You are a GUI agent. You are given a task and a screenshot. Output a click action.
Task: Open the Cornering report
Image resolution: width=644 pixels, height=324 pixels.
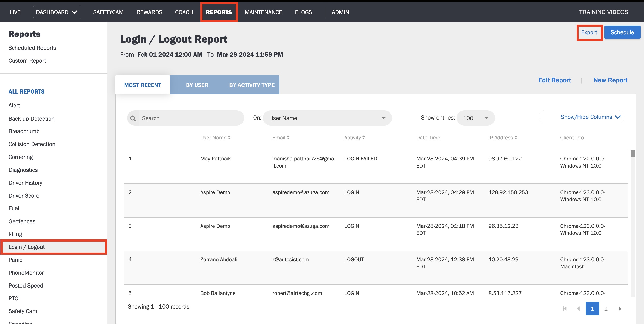21,157
